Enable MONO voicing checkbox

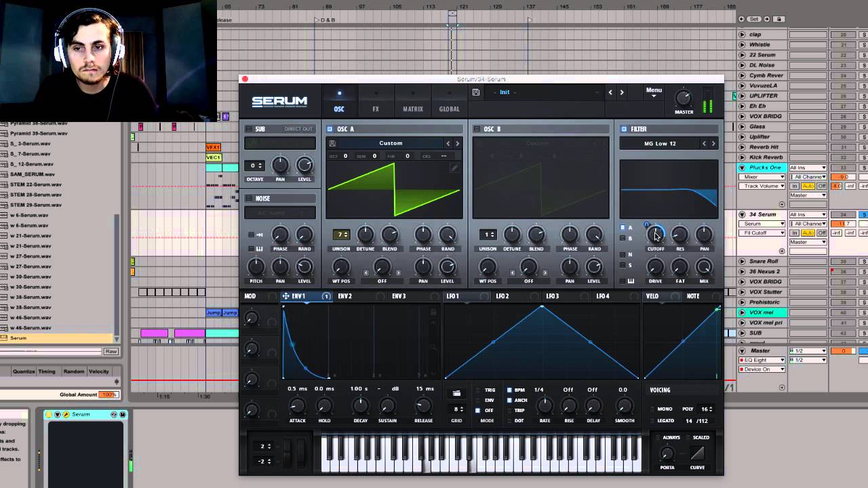pyautogui.click(x=652, y=409)
